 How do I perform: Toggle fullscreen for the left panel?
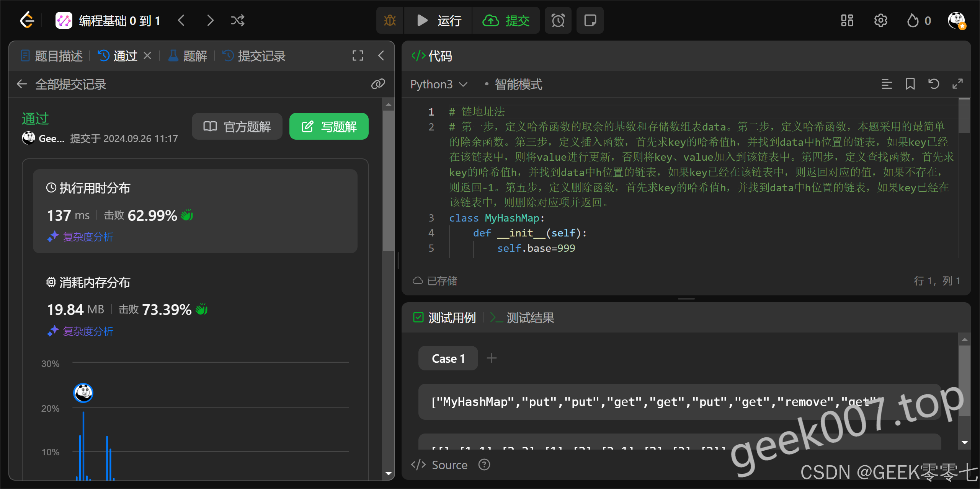click(358, 56)
